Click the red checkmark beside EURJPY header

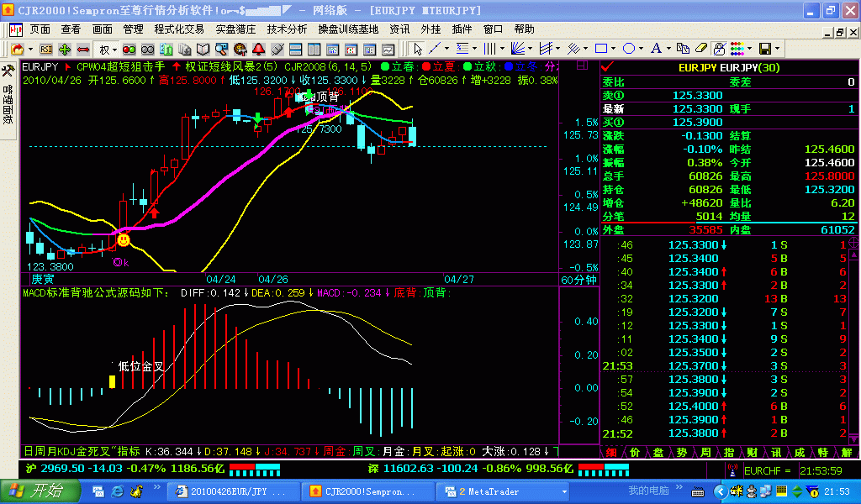coord(607,67)
